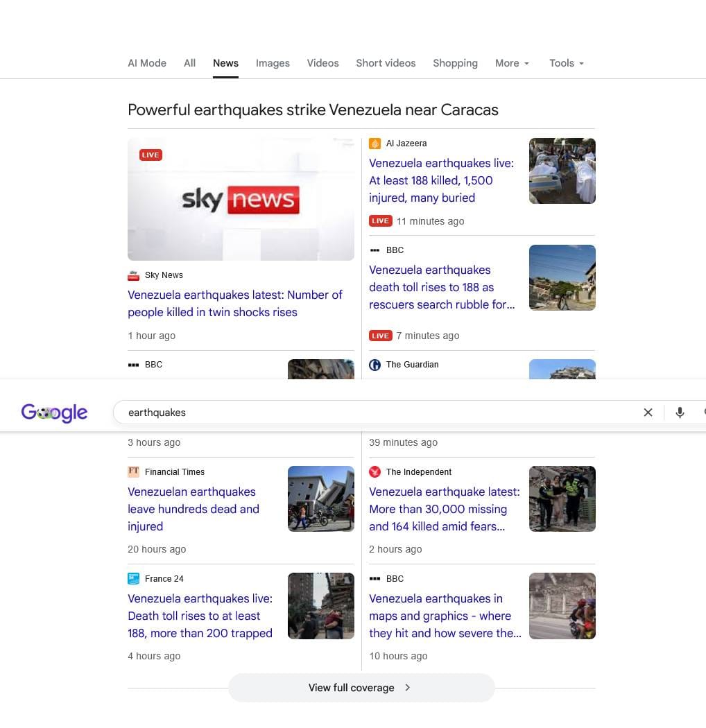Open Independent 30,000 missing headline
706x728 pixels.
click(x=445, y=509)
